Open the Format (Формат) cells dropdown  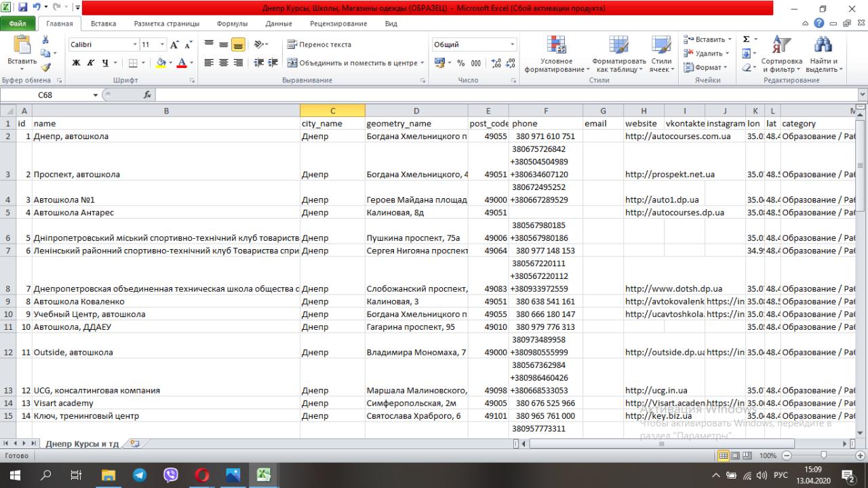click(706, 68)
